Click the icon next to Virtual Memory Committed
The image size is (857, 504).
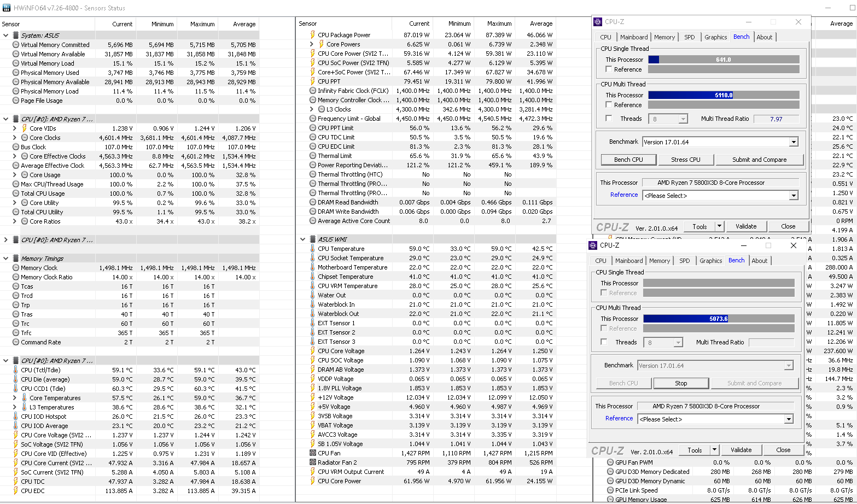coord(16,45)
